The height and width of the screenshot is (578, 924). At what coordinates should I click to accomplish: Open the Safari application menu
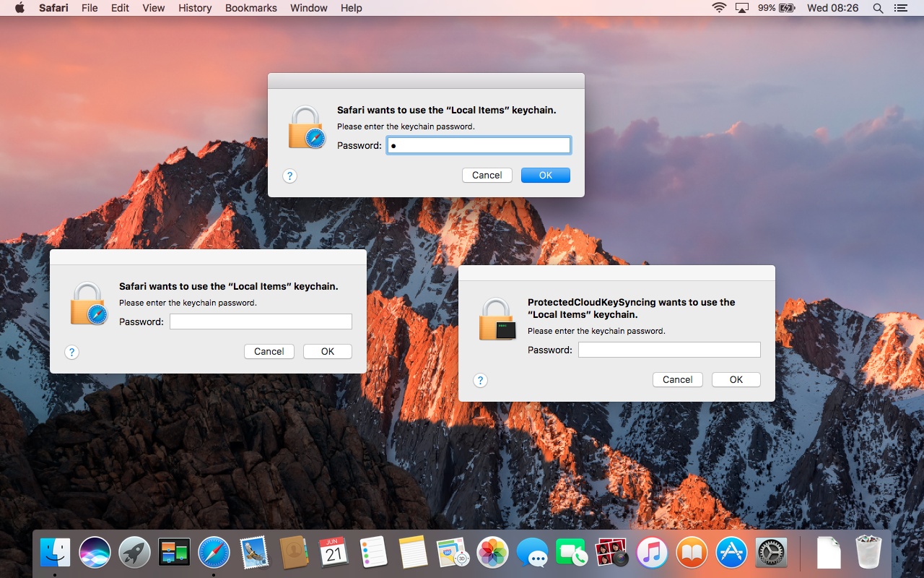(54, 8)
